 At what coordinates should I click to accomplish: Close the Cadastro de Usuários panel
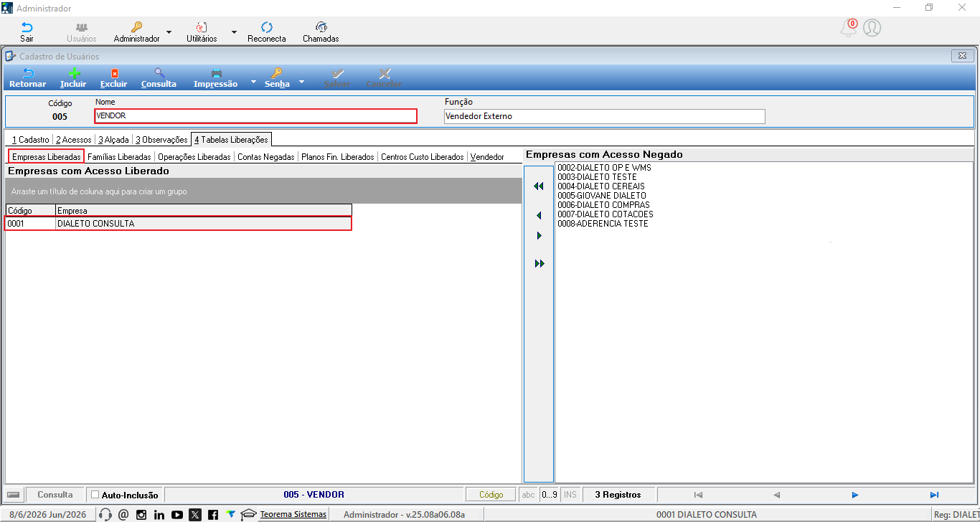coord(961,56)
